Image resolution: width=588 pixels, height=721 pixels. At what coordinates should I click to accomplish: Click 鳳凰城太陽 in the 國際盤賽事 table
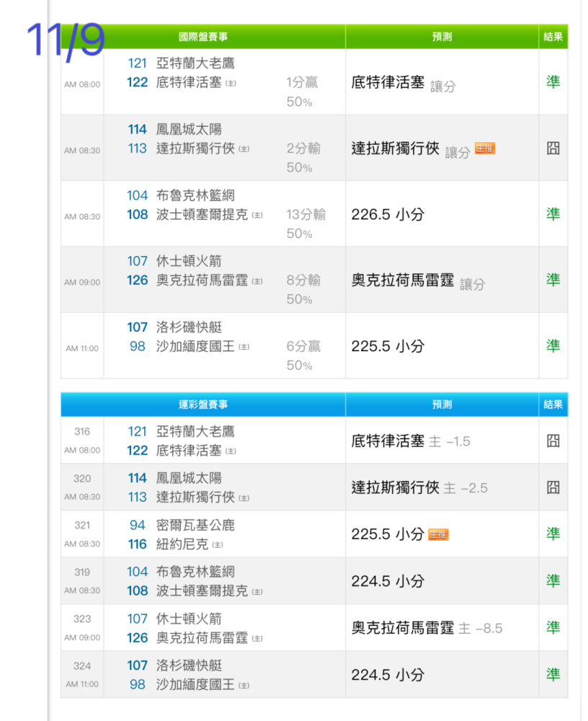(x=189, y=129)
